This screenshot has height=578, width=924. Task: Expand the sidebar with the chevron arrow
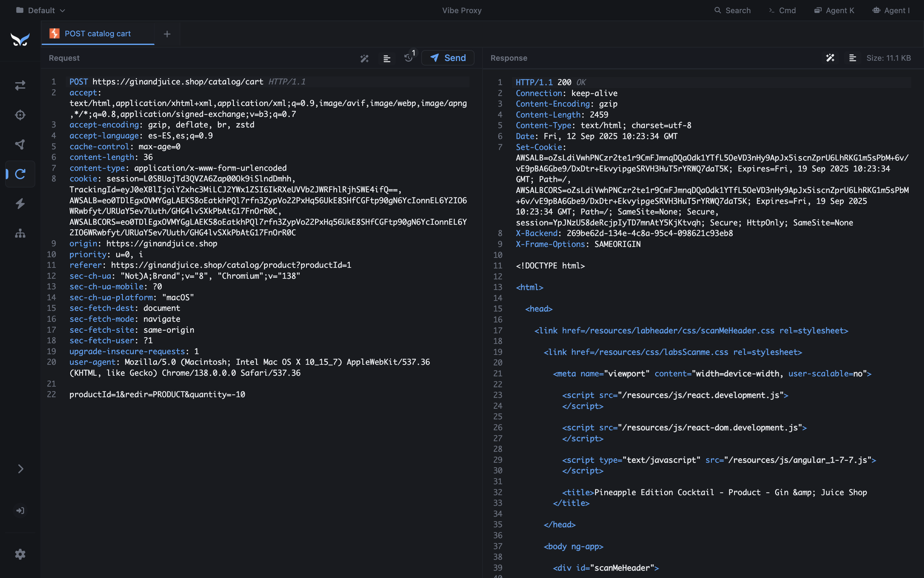(x=20, y=469)
